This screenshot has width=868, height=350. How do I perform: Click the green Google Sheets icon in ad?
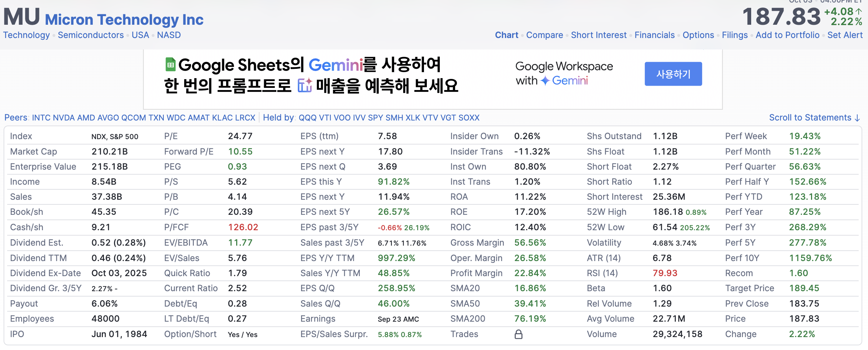point(170,65)
